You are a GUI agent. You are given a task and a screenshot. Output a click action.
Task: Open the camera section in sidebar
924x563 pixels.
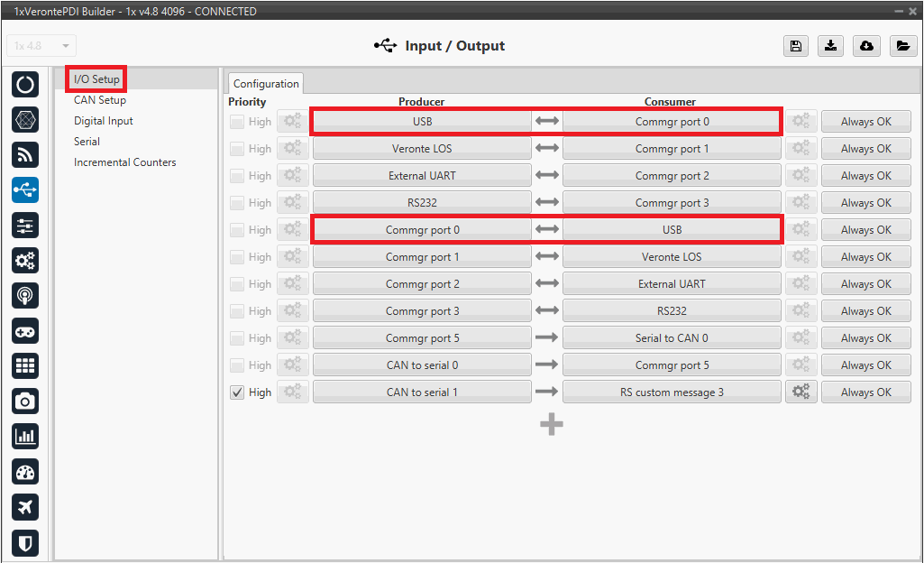tap(25, 401)
